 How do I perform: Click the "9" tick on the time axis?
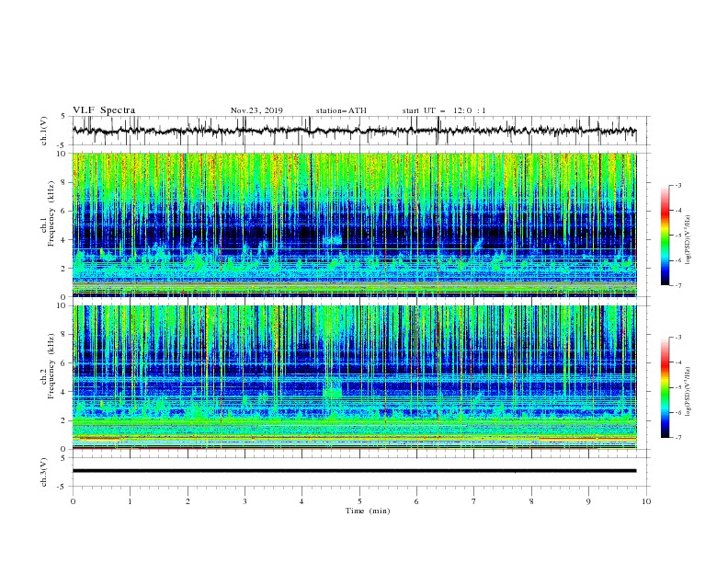pos(588,501)
